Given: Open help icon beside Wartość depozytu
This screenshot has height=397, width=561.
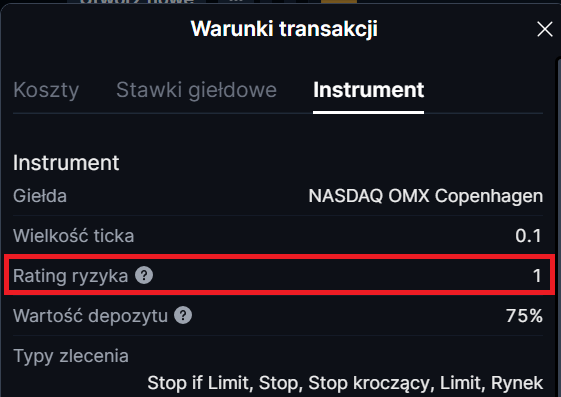Looking at the screenshot, I should point(183,315).
